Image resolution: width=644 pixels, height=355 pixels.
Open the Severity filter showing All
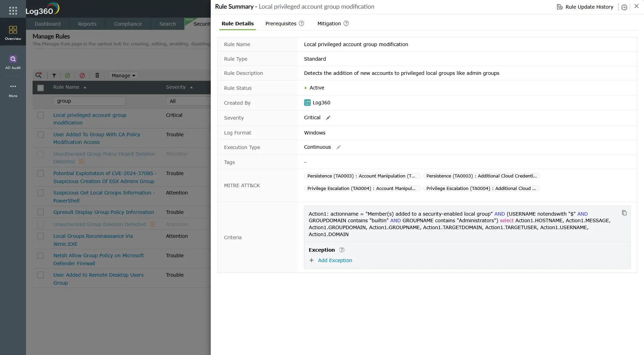[188, 101]
